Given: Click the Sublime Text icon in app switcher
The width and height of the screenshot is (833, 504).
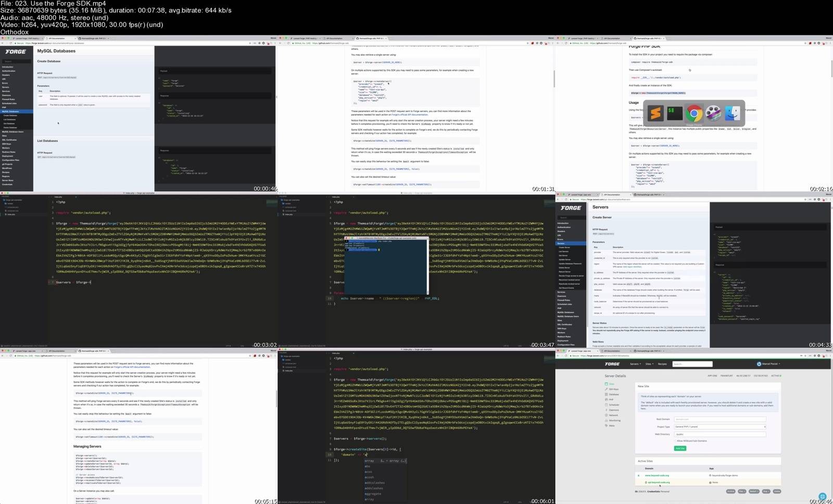Looking at the screenshot, I should (655, 113).
